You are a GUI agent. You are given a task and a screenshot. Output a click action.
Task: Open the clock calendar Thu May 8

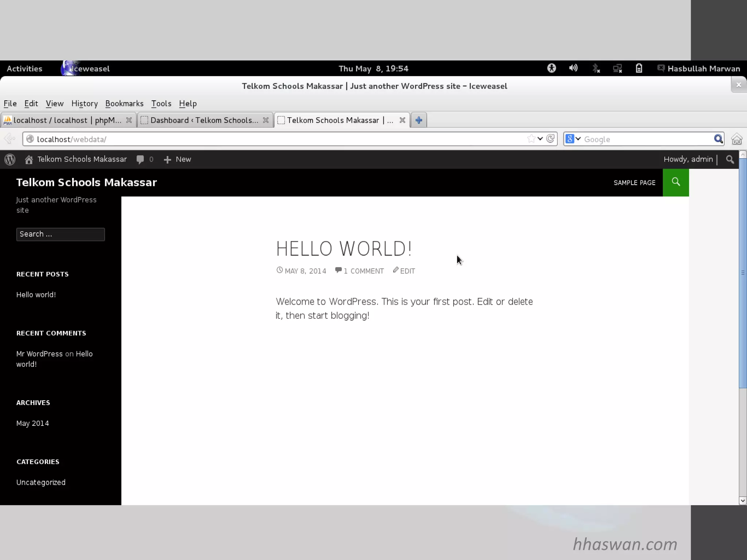373,68
